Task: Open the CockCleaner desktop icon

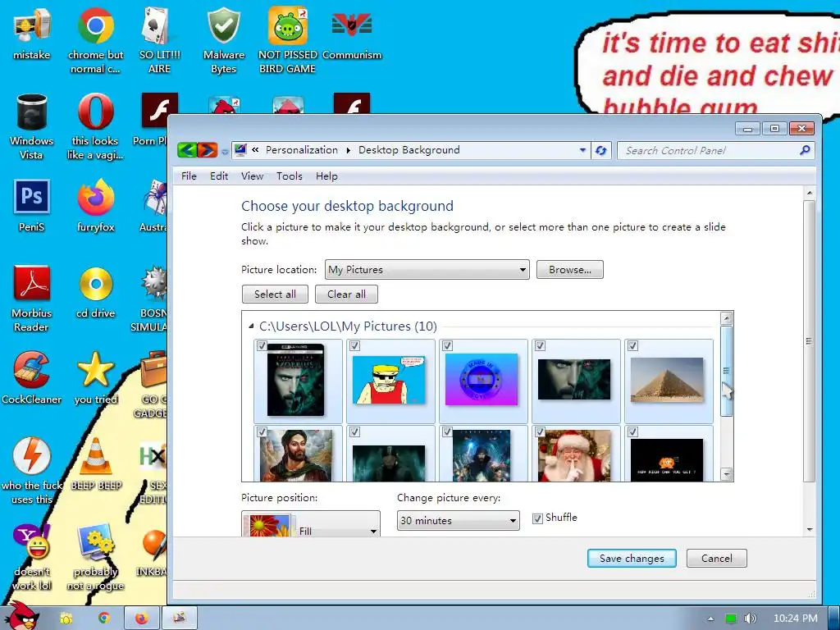Action: pos(32,378)
